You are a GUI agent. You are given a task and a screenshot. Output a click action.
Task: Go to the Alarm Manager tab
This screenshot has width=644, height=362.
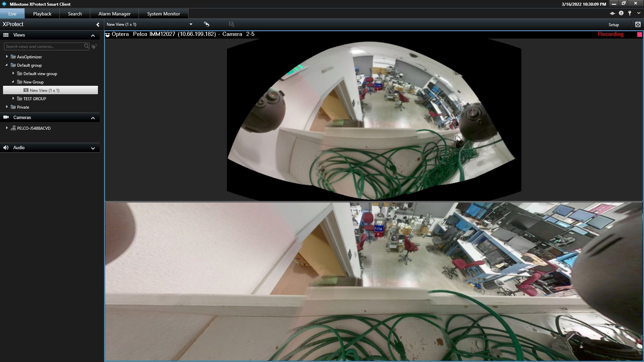(114, 14)
